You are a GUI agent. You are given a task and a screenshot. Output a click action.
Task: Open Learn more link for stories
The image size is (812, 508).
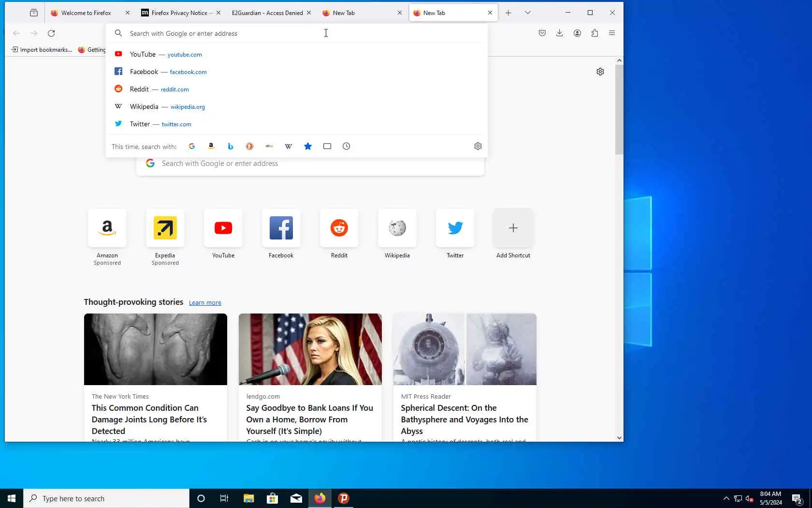(205, 303)
